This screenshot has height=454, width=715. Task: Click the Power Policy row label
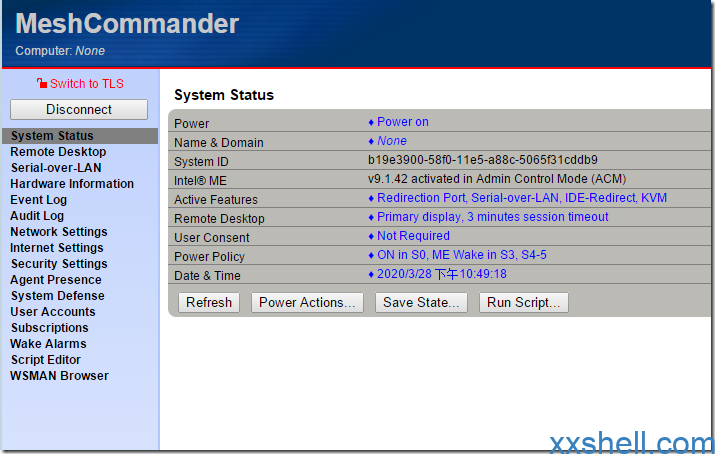point(209,257)
